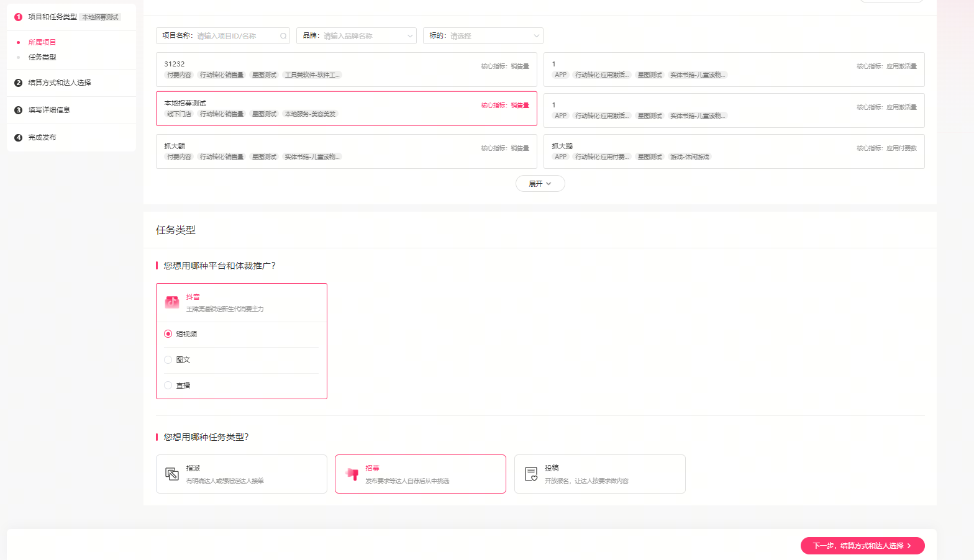Select the Douyin platform icon
This screenshot has width=974, height=560.
(x=172, y=302)
